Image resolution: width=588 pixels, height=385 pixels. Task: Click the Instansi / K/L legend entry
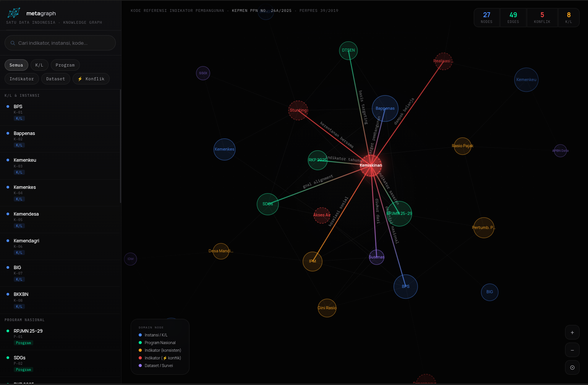tap(153, 335)
